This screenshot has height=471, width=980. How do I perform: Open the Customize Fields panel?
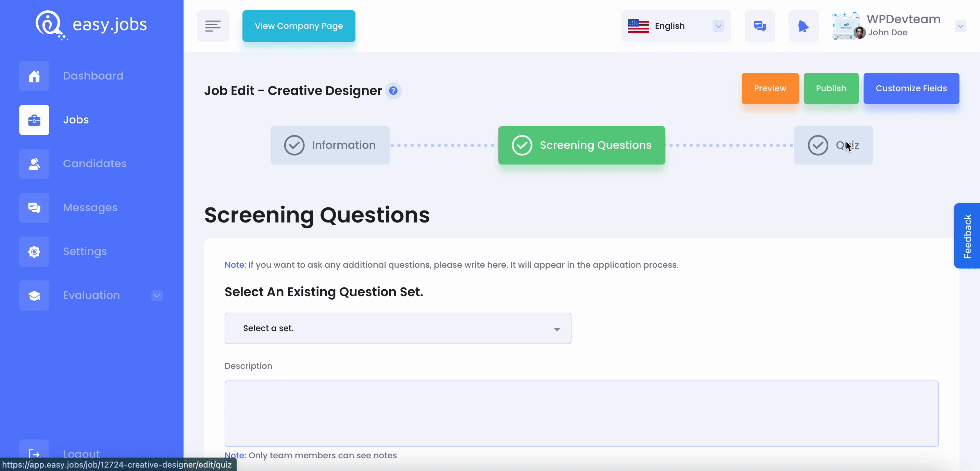click(x=911, y=88)
